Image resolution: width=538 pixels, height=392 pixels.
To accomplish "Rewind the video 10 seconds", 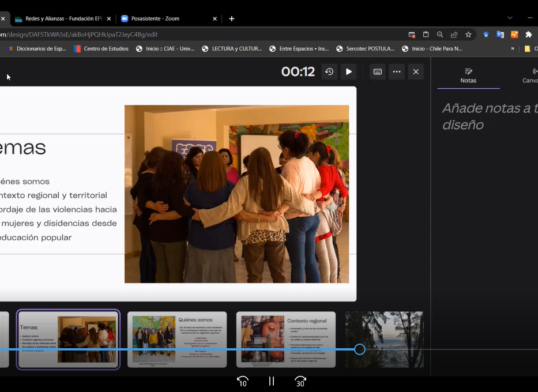I will 243,381.
